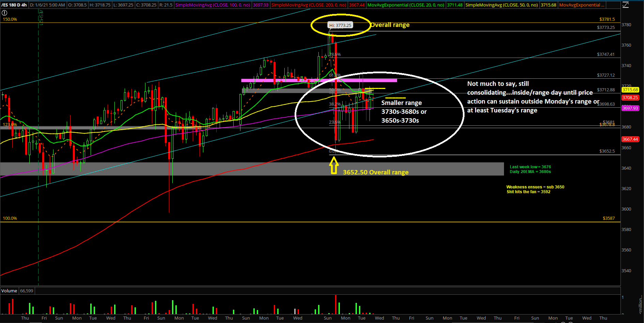Click the $3652.5 price level label
Screen dimensions: 644x323
click(x=607, y=151)
